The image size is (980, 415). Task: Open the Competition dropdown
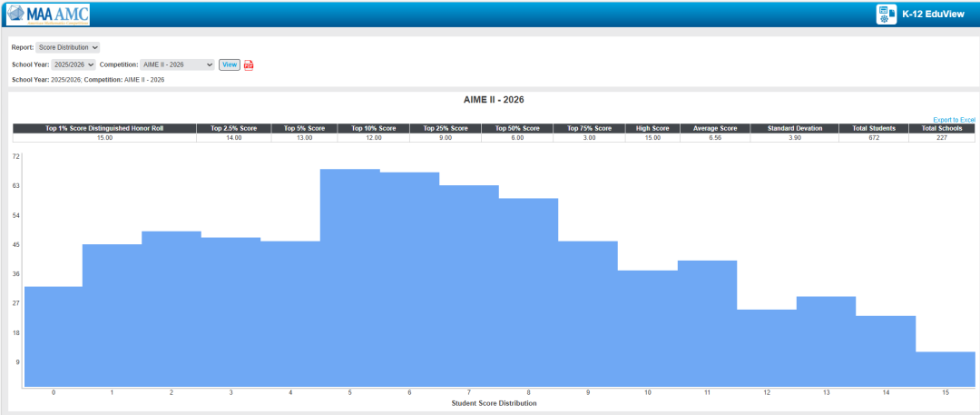click(178, 65)
